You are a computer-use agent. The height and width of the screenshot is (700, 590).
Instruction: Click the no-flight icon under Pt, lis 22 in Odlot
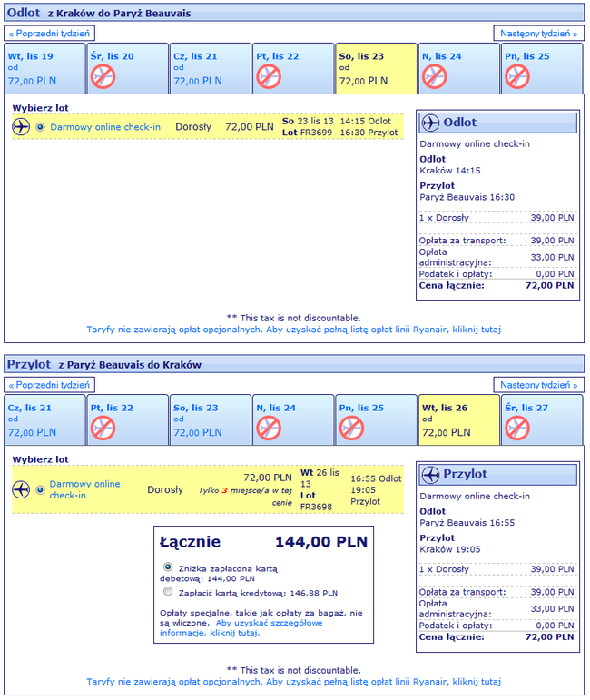pos(268,76)
